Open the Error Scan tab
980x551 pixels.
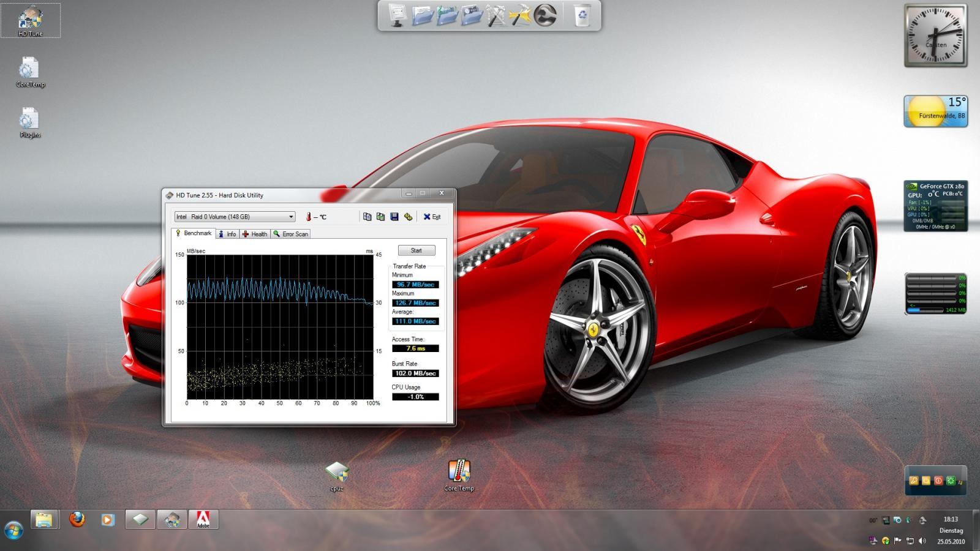[x=291, y=234]
